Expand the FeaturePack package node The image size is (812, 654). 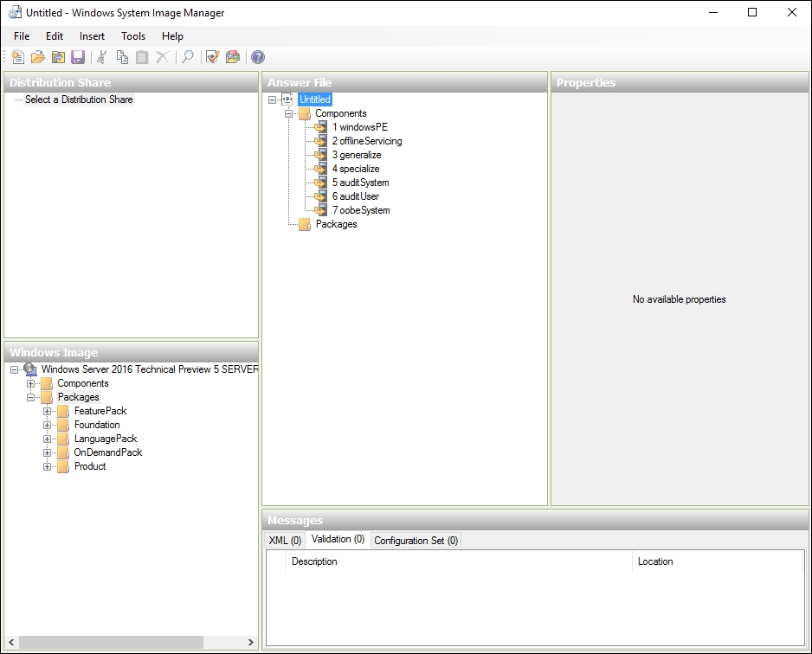(48, 411)
